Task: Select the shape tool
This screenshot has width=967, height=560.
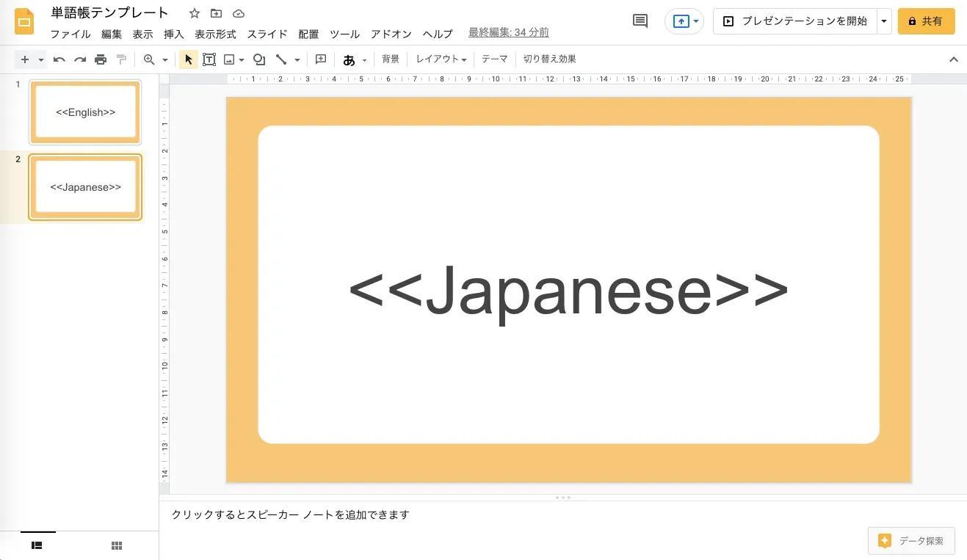Action: point(258,59)
